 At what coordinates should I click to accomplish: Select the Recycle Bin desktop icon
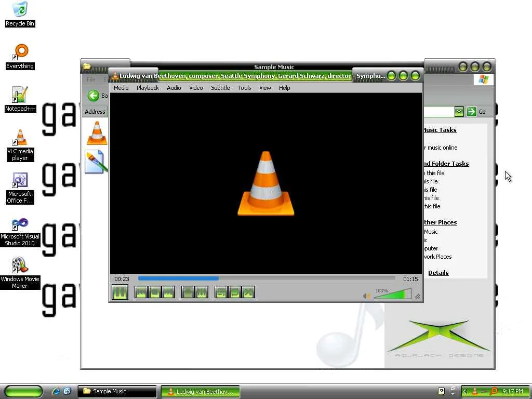20,14
